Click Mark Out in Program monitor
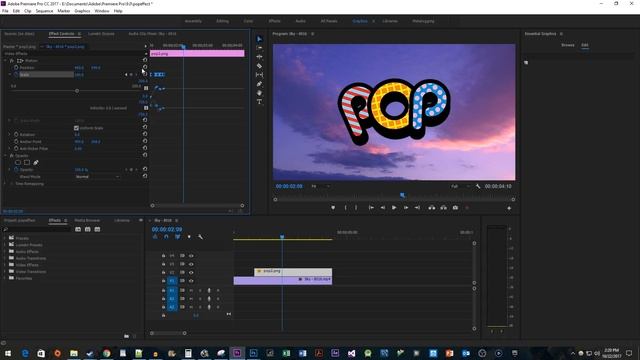Screen dimensions: 640x360 pyautogui.click(x=356, y=208)
